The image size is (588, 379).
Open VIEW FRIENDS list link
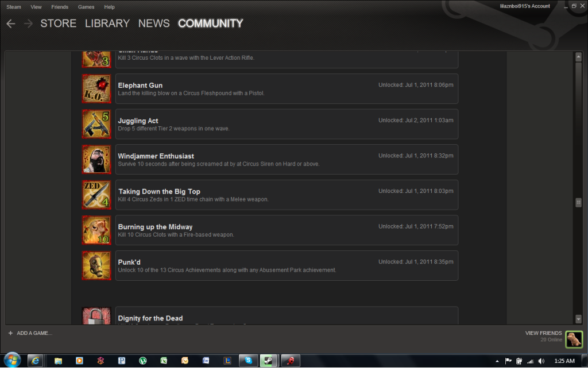coord(544,333)
